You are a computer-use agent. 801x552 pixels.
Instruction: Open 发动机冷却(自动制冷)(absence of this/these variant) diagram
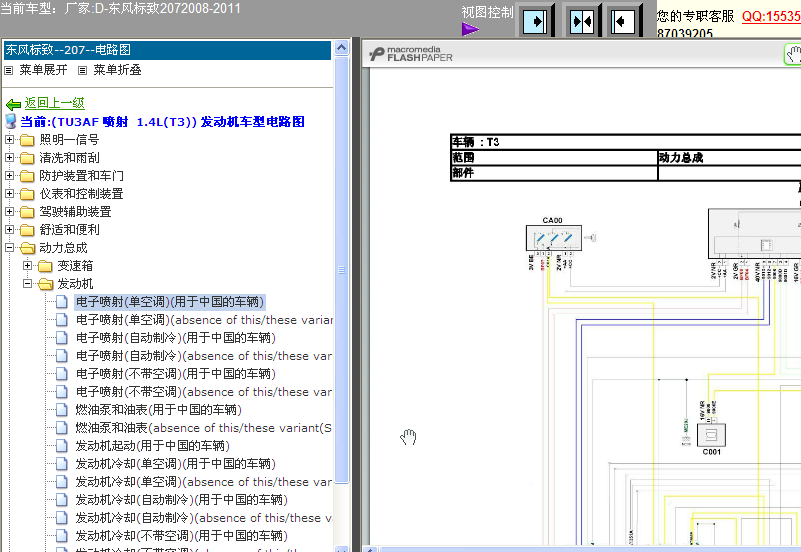204,518
